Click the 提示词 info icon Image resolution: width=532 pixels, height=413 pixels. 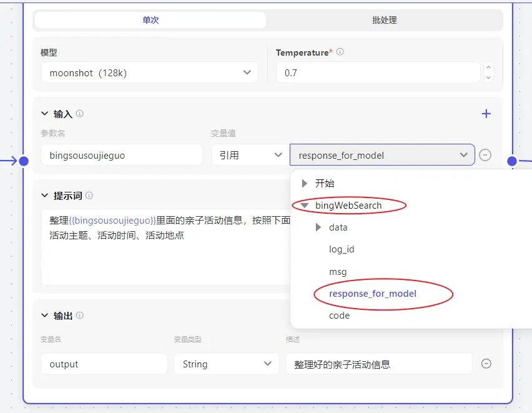(x=89, y=196)
